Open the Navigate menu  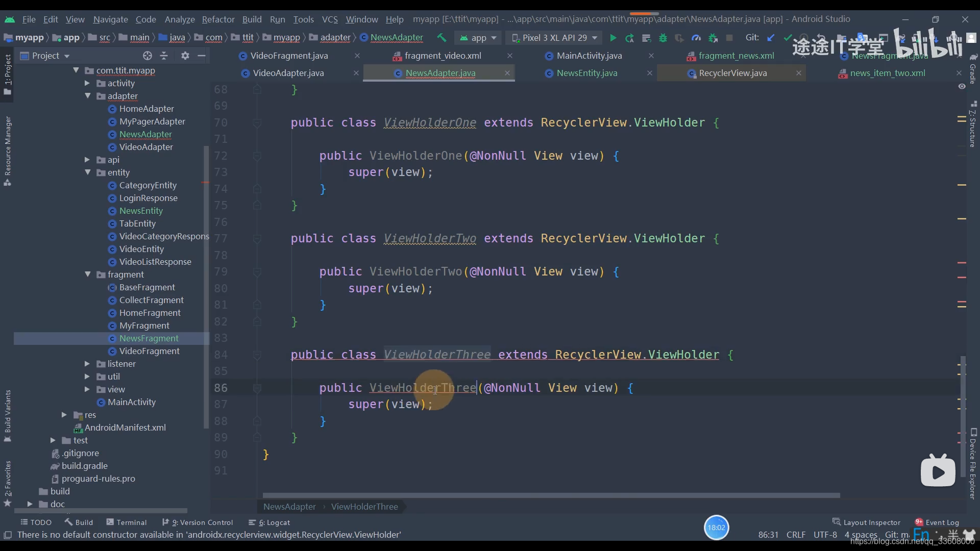pyautogui.click(x=110, y=19)
